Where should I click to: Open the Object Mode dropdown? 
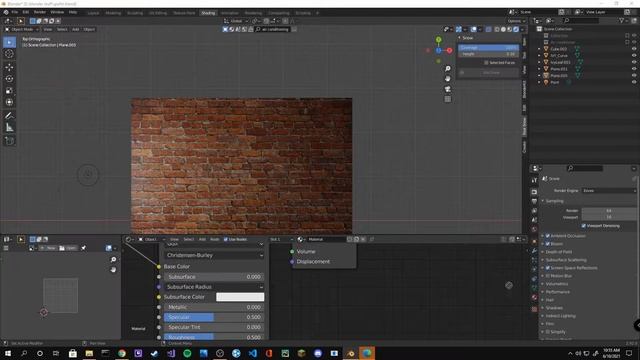coord(22,29)
